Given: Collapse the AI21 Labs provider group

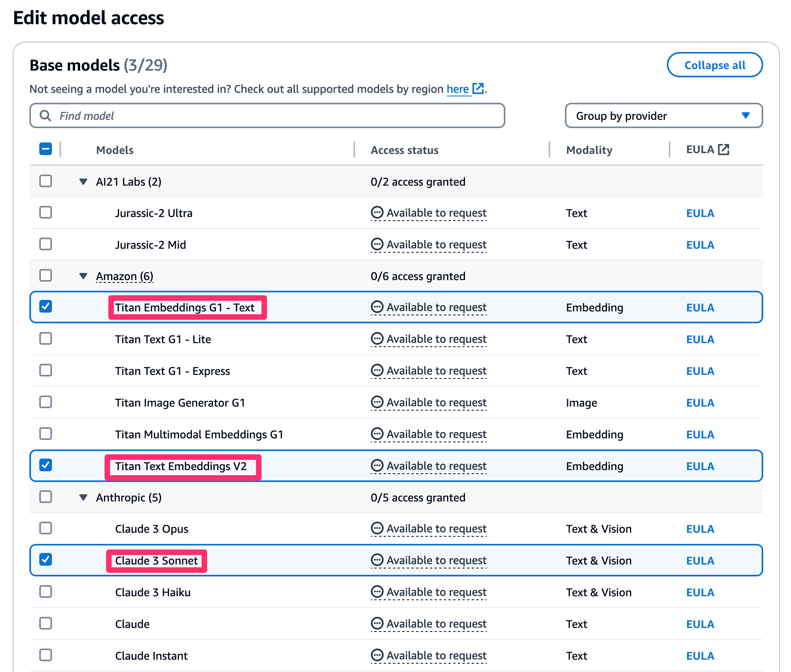Looking at the screenshot, I should pyautogui.click(x=83, y=182).
